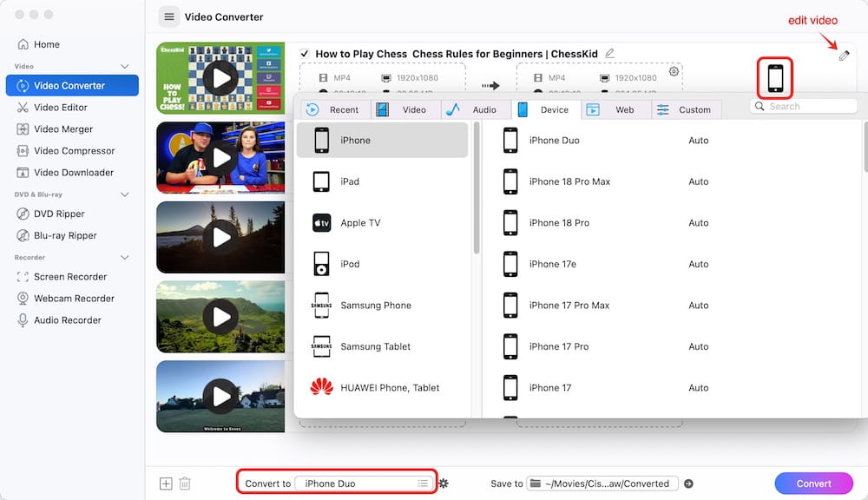Screen dimensions: 868x500
Task: Uncheck the chess video checkbox
Action: coord(304,54)
